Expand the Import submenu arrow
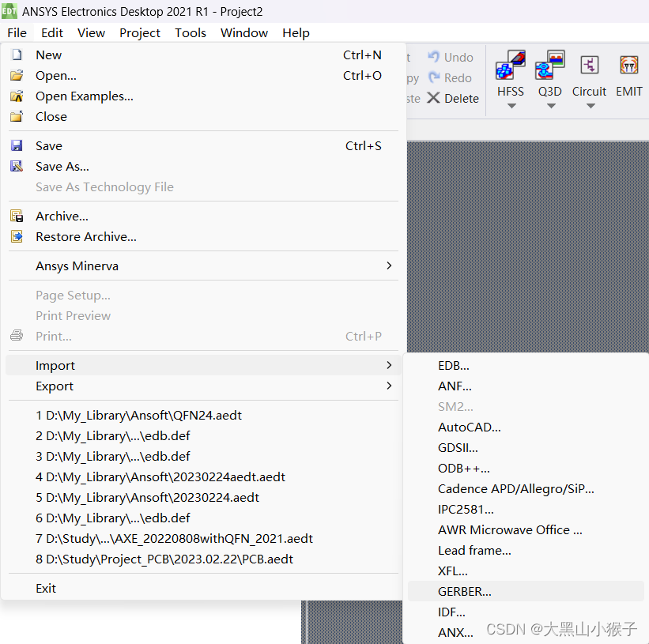The height and width of the screenshot is (644, 649). pos(389,365)
